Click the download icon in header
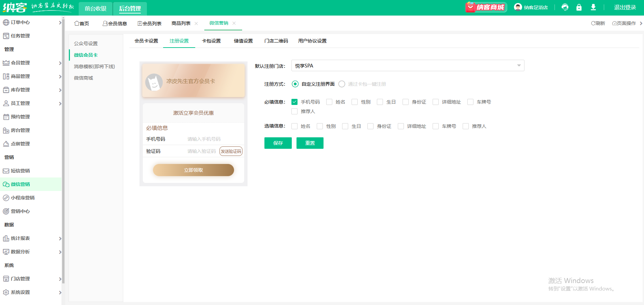The height and width of the screenshot is (305, 644). (x=593, y=7)
